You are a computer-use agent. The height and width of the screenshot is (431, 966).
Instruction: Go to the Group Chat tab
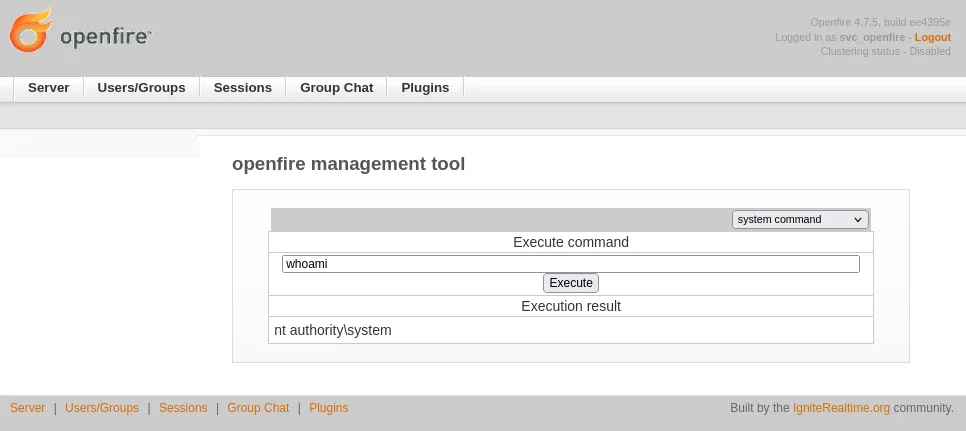click(x=336, y=88)
